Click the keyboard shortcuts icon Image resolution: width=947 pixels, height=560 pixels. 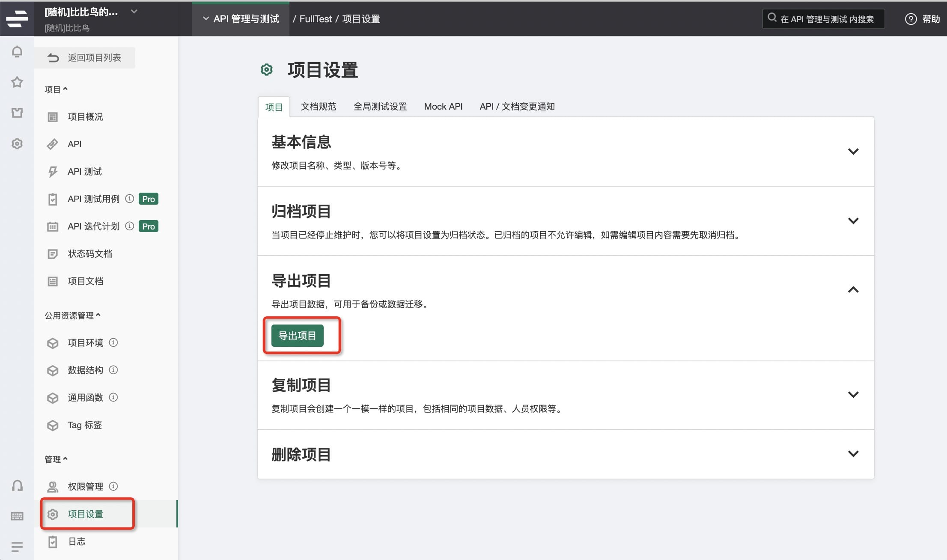pos(17,516)
